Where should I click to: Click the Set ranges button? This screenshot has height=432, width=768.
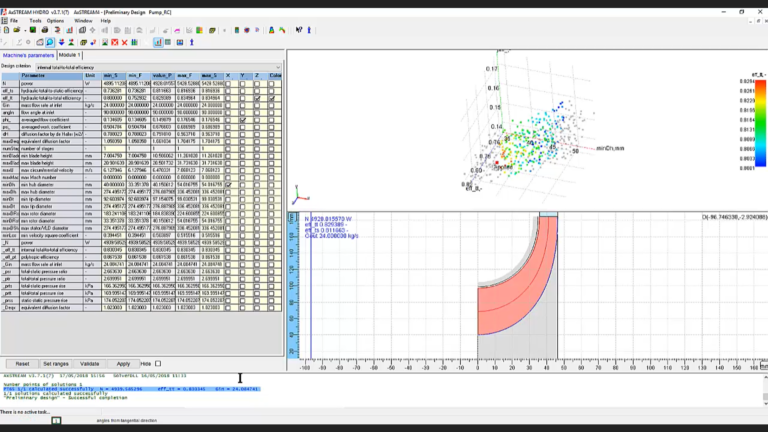pos(56,364)
